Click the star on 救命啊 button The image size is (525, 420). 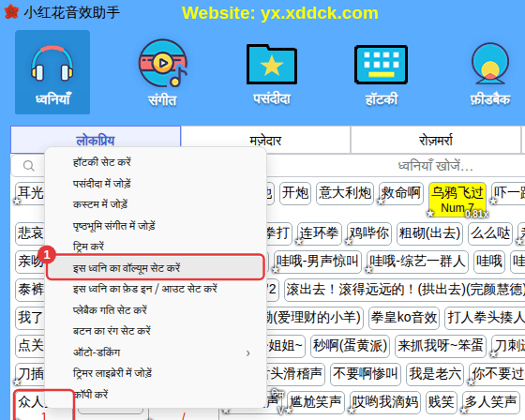[381, 202]
